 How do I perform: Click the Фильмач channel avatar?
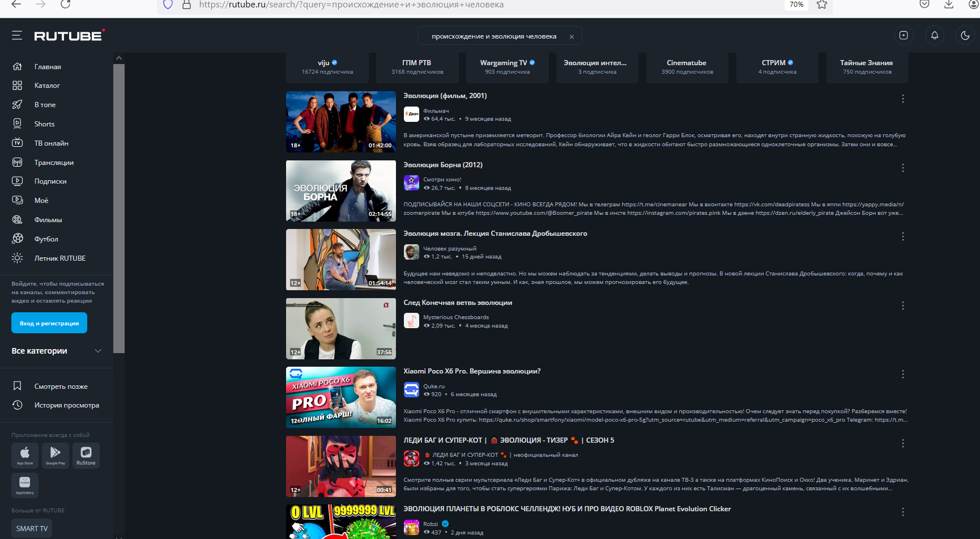pos(411,114)
